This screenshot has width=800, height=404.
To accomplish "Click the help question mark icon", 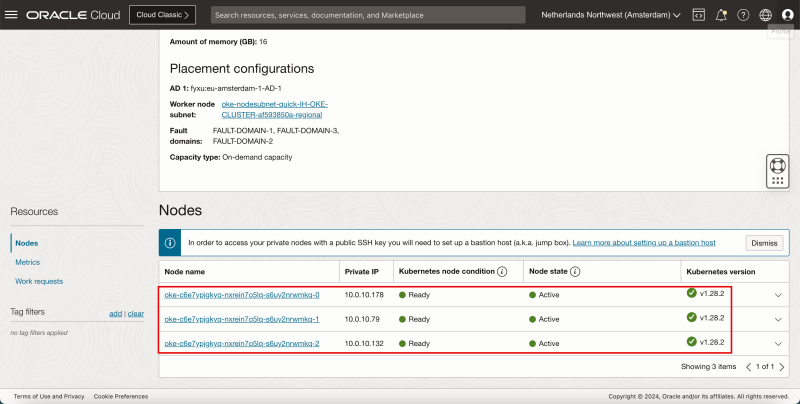I will pos(743,15).
